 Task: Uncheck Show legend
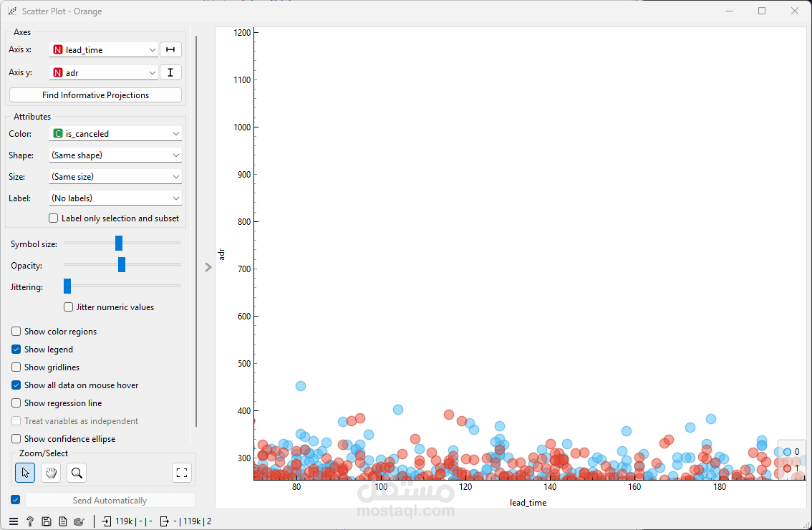pyautogui.click(x=16, y=350)
